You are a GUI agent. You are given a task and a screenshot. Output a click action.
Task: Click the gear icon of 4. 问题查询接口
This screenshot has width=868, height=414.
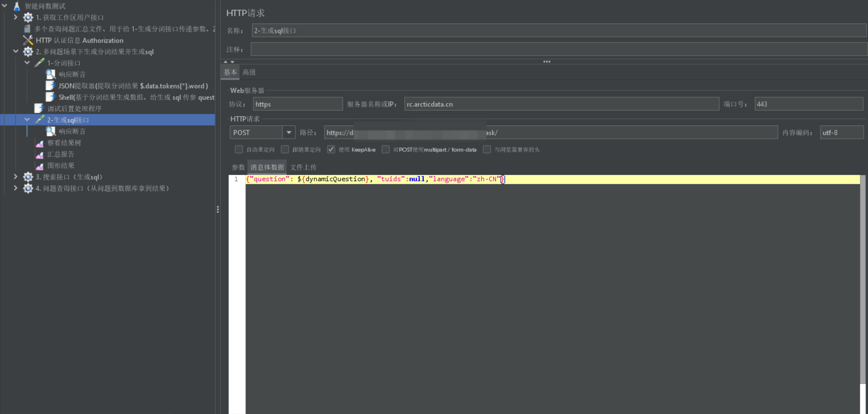pos(28,188)
